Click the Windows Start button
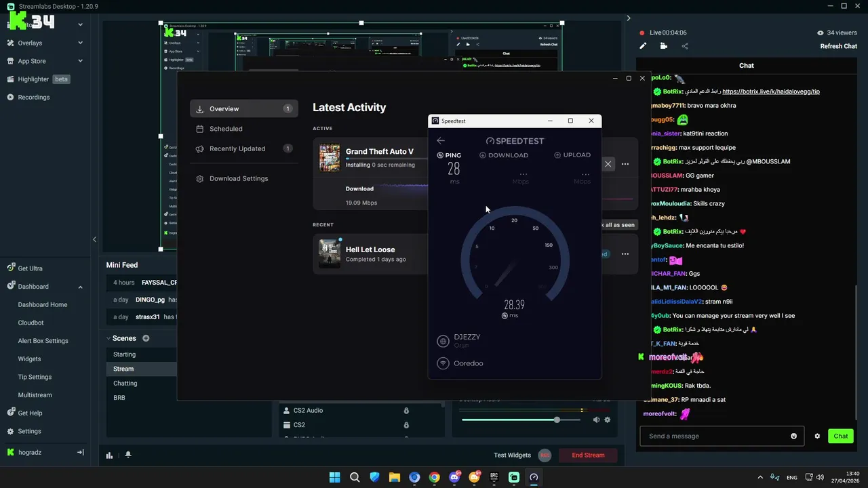The image size is (868, 488). point(334,477)
